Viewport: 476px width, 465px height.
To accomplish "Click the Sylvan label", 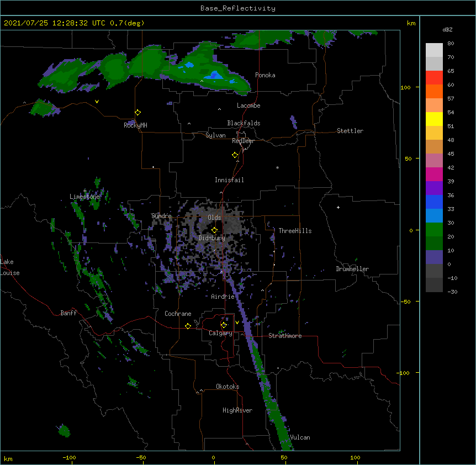I will [x=215, y=135].
